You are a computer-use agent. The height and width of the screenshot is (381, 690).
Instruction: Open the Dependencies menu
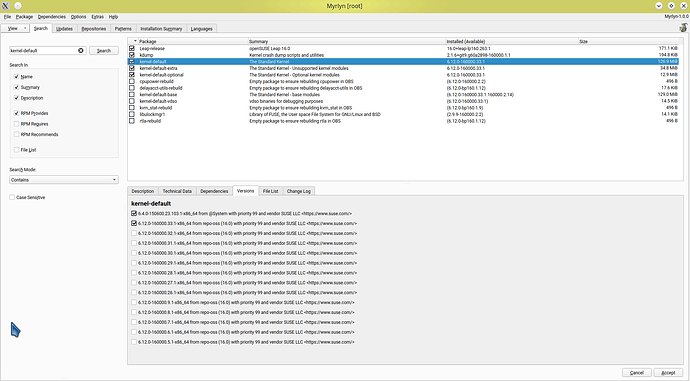51,17
